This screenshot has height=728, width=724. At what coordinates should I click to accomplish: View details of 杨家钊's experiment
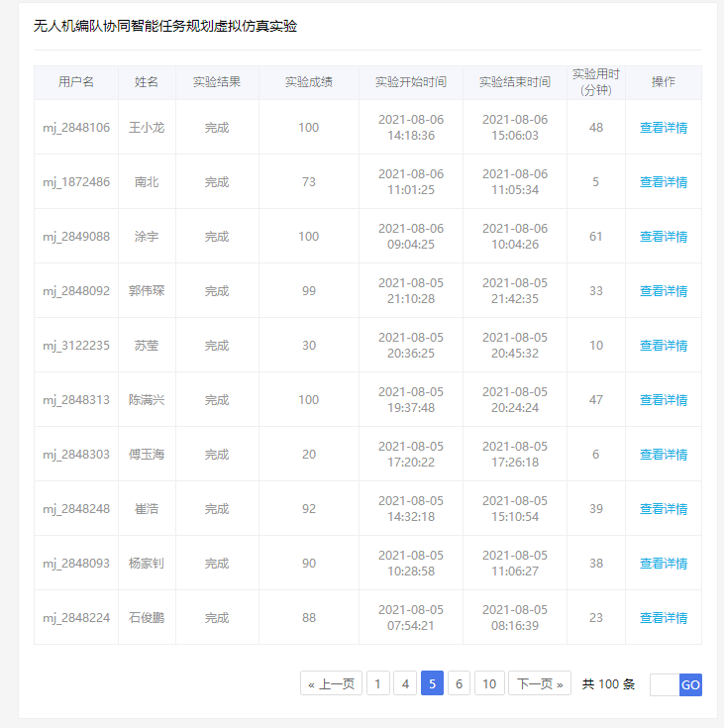click(x=663, y=564)
